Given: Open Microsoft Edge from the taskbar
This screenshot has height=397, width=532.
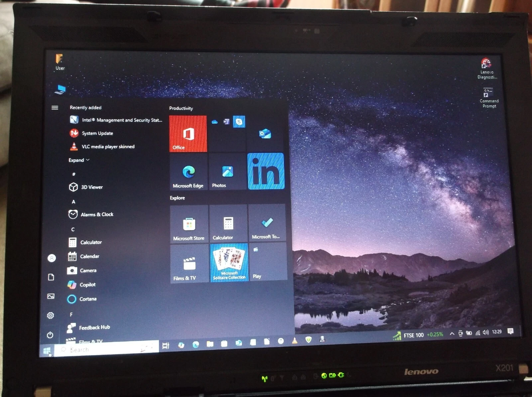Looking at the screenshot, I should pyautogui.click(x=196, y=344).
